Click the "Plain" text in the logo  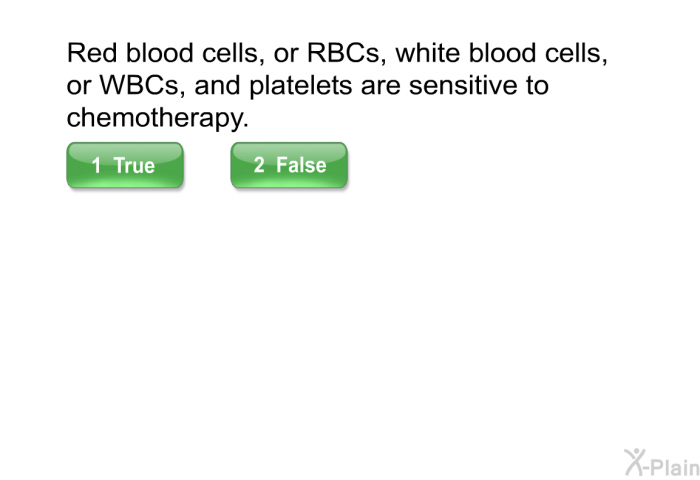675,467
